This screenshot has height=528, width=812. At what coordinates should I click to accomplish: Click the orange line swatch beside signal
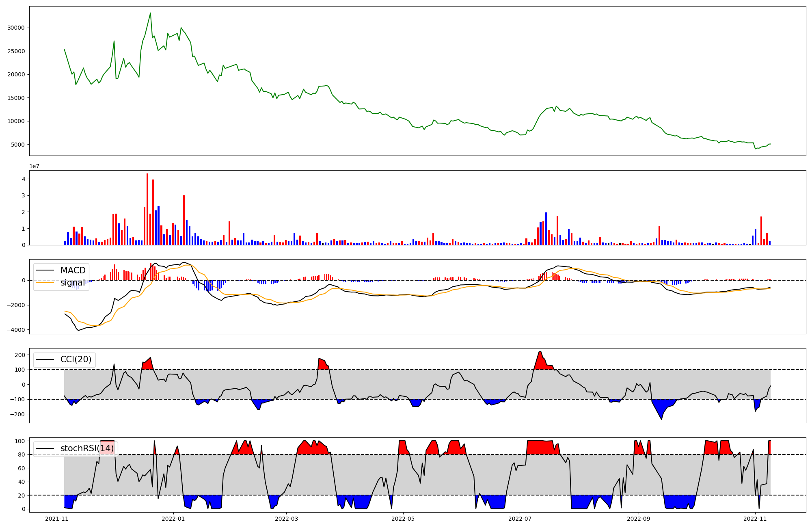click(x=45, y=283)
